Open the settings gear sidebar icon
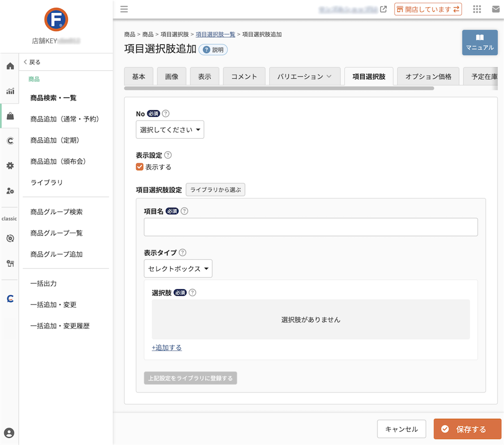Viewport: 504px width, 445px height. pos(10,166)
